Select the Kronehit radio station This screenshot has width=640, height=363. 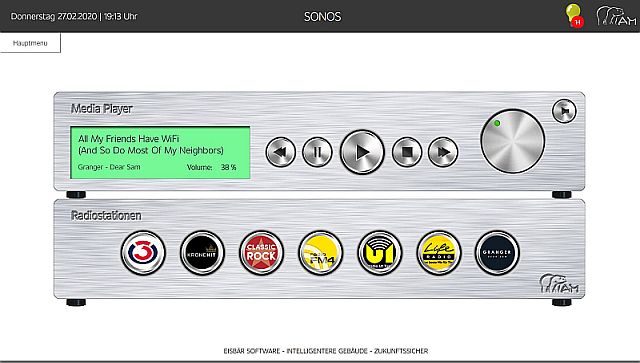tap(202, 253)
